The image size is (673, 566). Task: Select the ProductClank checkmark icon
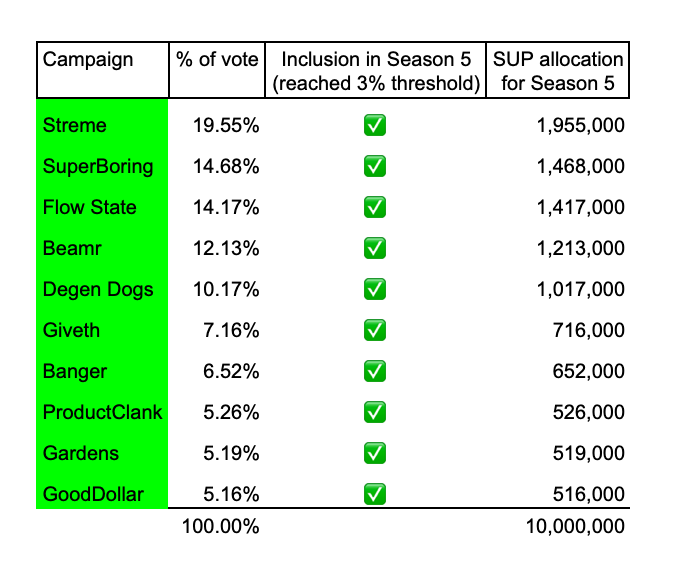click(375, 412)
